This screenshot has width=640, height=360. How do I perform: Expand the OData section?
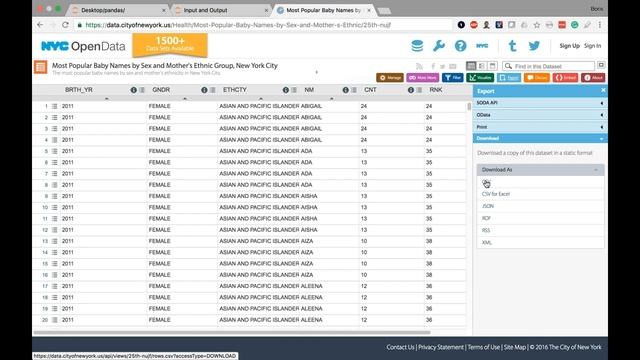[x=540, y=115]
